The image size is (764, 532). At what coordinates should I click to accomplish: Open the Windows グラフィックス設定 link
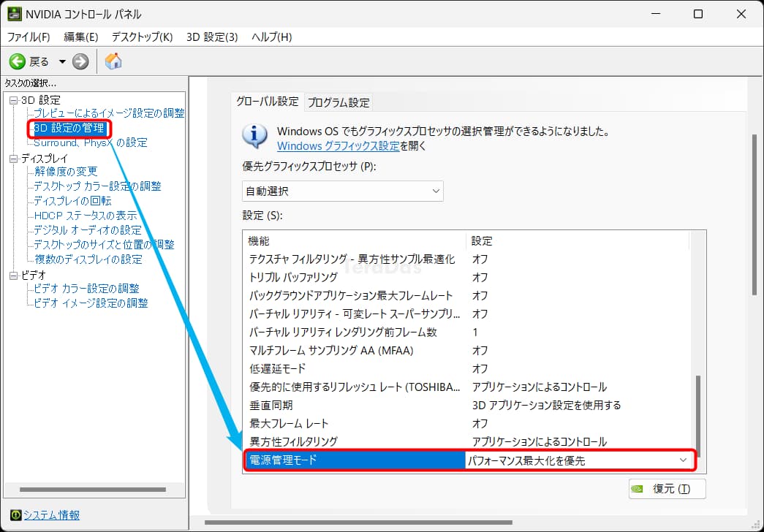338,145
